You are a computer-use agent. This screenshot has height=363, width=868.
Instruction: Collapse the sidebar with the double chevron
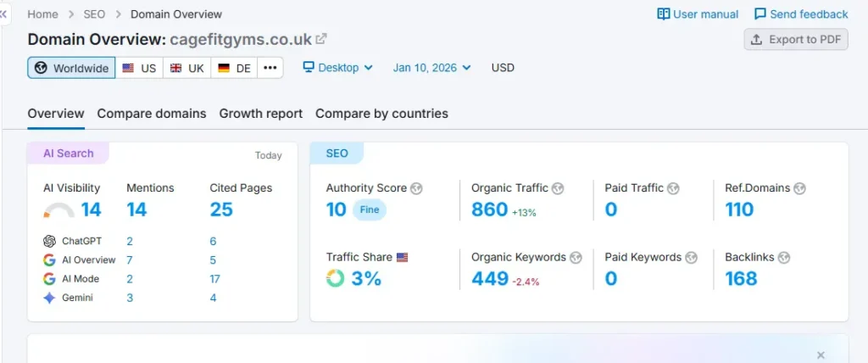[x=3, y=14]
